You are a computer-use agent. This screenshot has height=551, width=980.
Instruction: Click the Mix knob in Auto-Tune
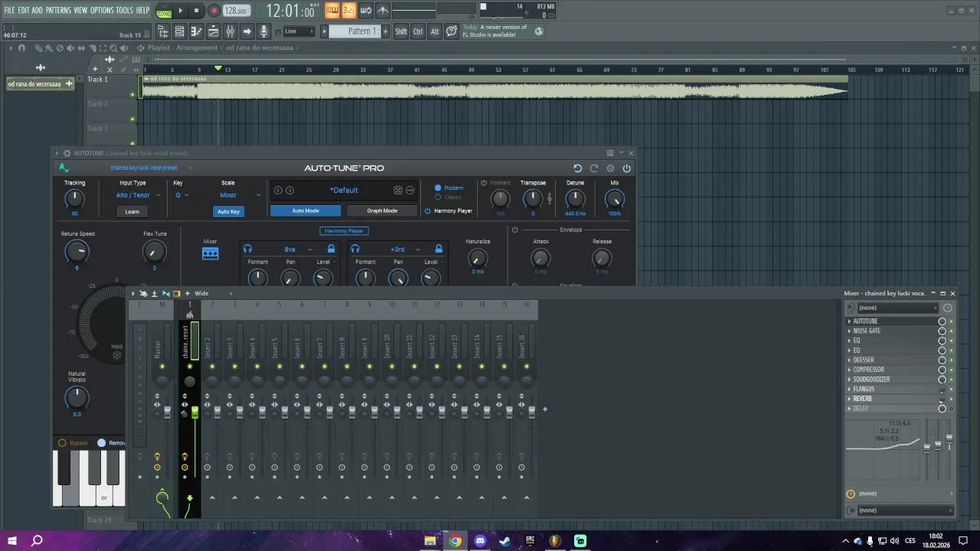tap(614, 199)
